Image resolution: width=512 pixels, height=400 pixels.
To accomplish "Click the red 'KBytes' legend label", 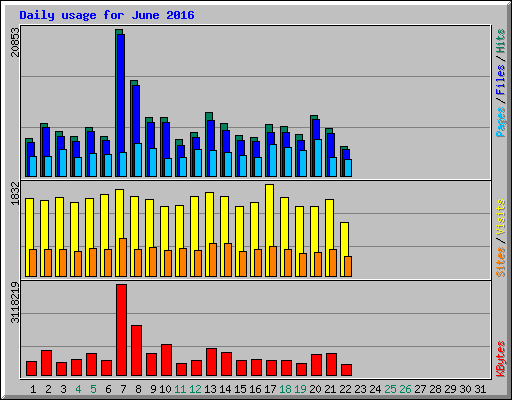I will (x=501, y=359).
